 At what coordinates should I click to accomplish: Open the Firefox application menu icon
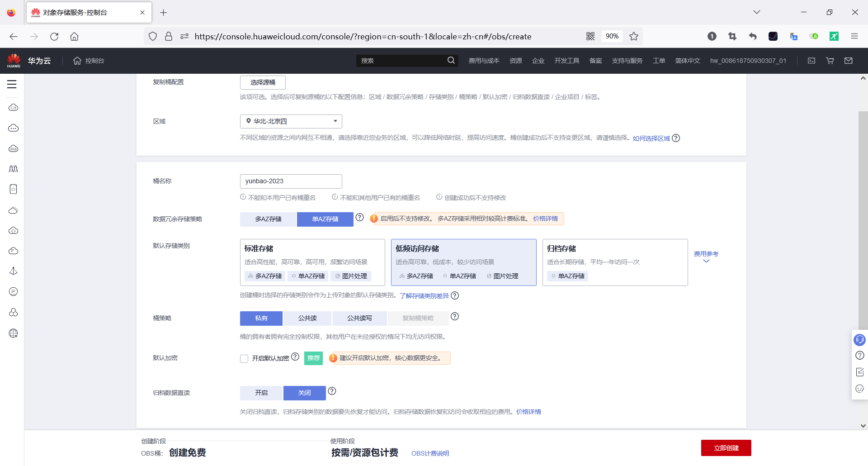(x=854, y=36)
